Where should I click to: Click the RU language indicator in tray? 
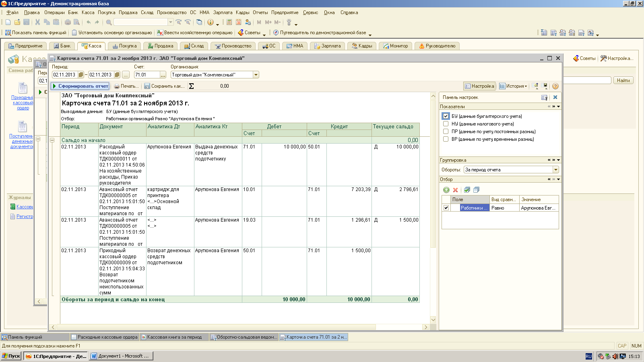[x=588, y=356]
